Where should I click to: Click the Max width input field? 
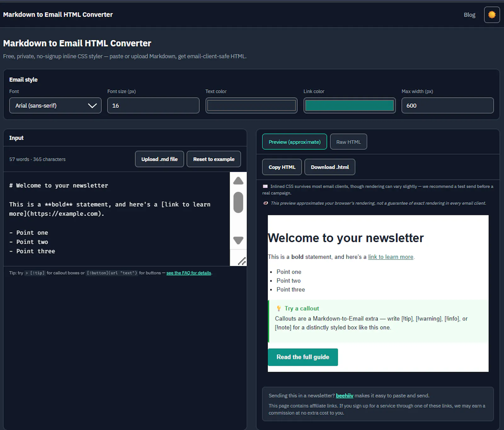(x=448, y=105)
